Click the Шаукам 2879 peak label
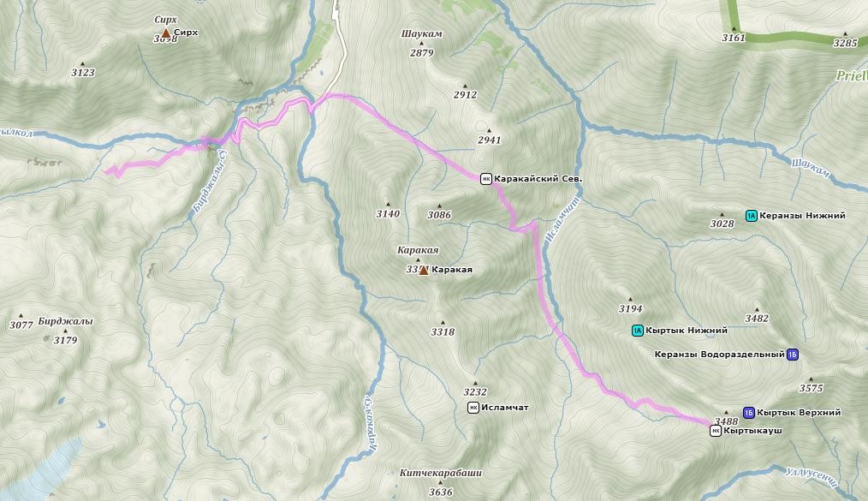This screenshot has width=868, height=501. [x=422, y=43]
